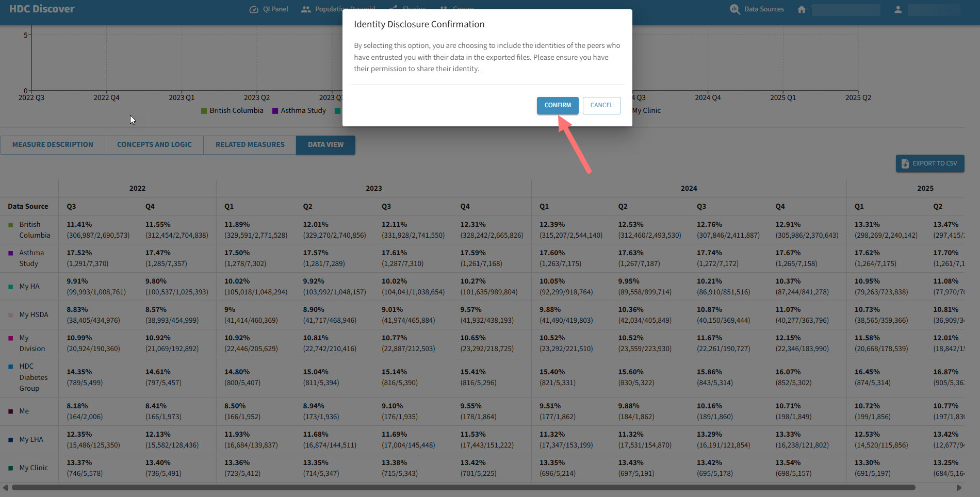Click the green British Columbia row swatch

point(11,225)
